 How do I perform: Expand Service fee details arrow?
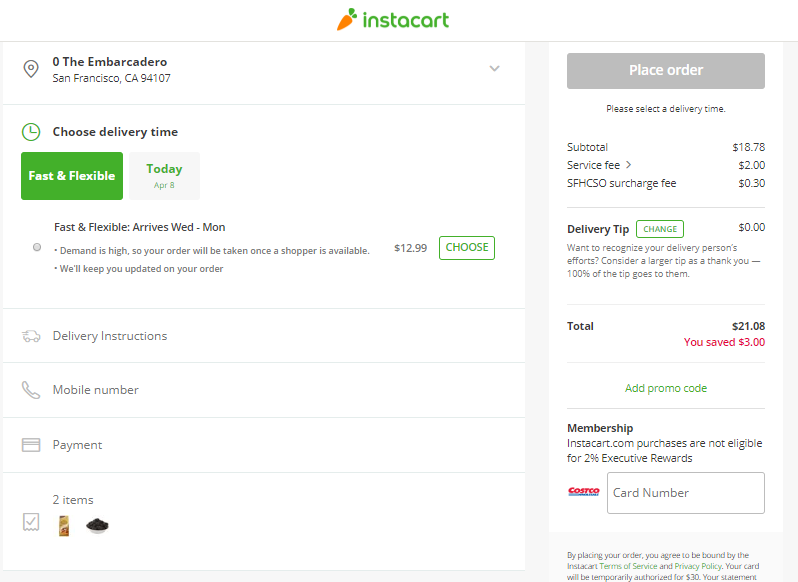pyautogui.click(x=629, y=165)
